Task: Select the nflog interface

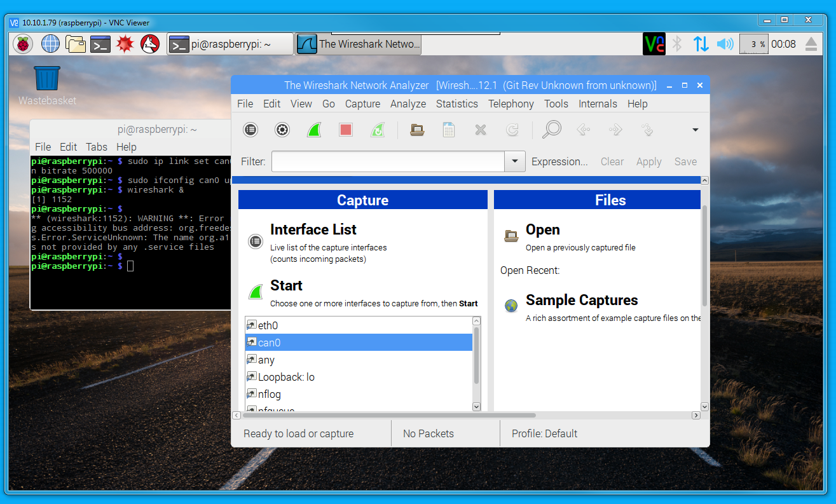Action: pos(359,394)
